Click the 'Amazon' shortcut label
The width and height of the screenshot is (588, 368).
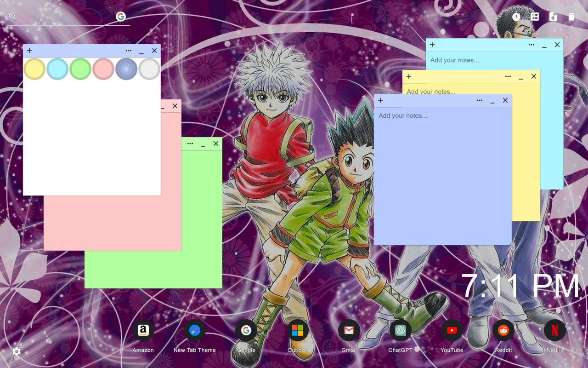[143, 350]
